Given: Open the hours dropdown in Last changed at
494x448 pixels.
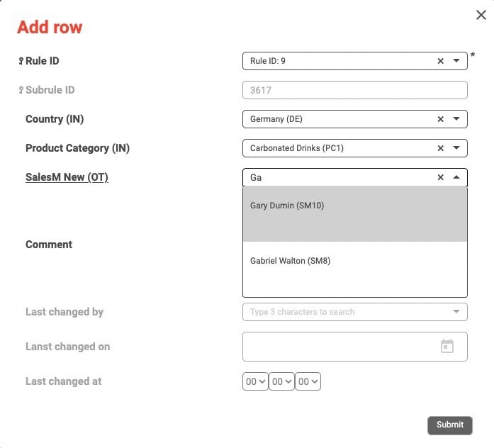Looking at the screenshot, I should tap(255, 381).
